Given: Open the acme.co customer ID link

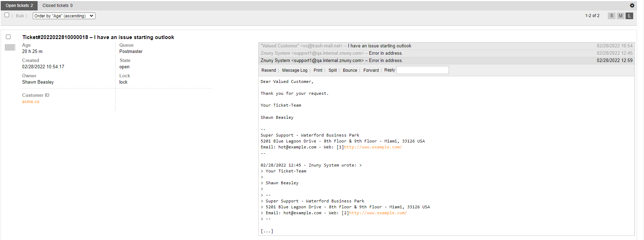Looking at the screenshot, I should click(31, 102).
